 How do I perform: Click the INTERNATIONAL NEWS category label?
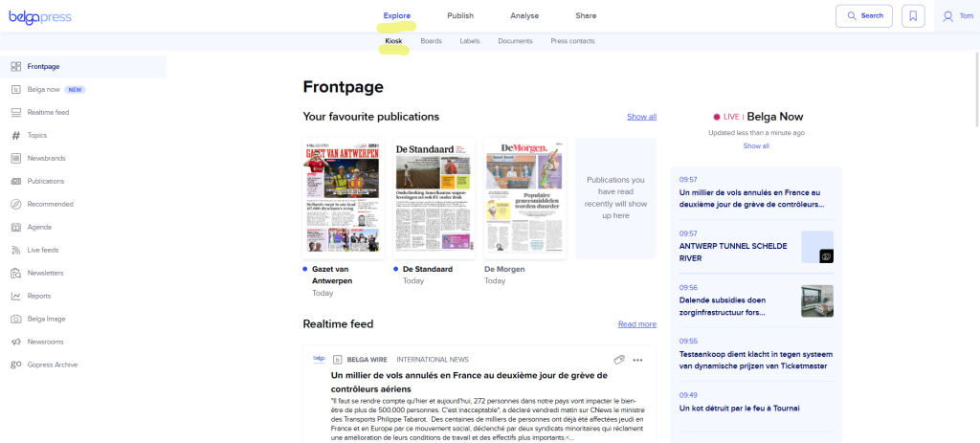pos(433,360)
